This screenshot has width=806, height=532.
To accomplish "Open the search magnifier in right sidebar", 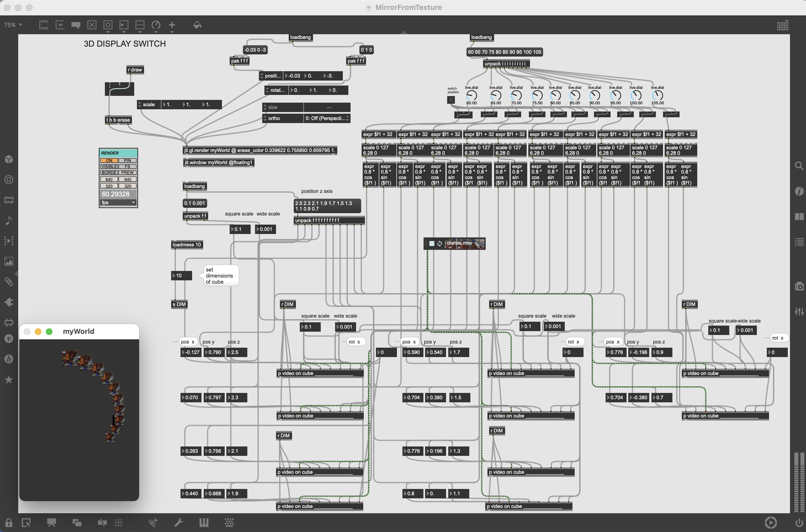I will point(799,166).
